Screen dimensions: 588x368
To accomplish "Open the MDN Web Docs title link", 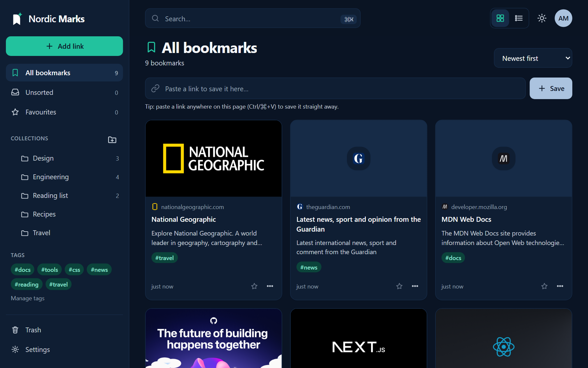I will (x=466, y=219).
